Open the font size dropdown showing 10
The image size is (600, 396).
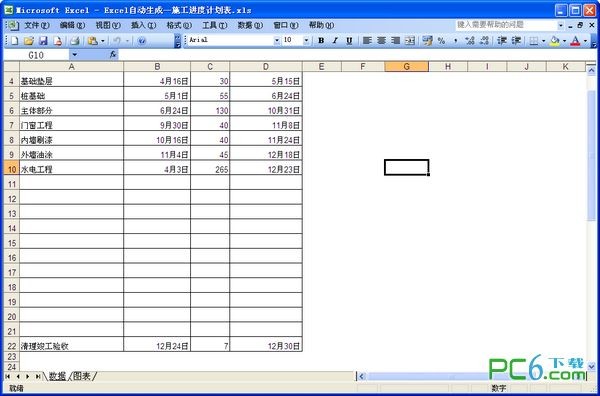tap(306, 40)
